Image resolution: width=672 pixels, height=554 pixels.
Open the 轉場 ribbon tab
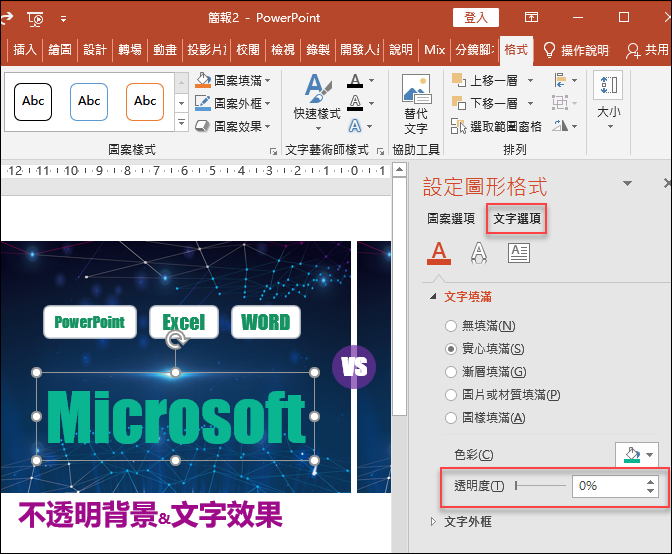coord(130,50)
